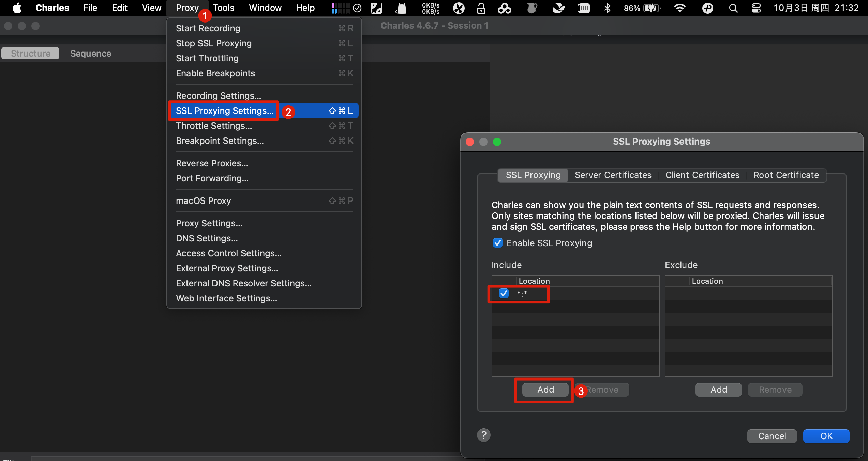Choose Start Recording from Proxy menu

[x=264, y=28]
